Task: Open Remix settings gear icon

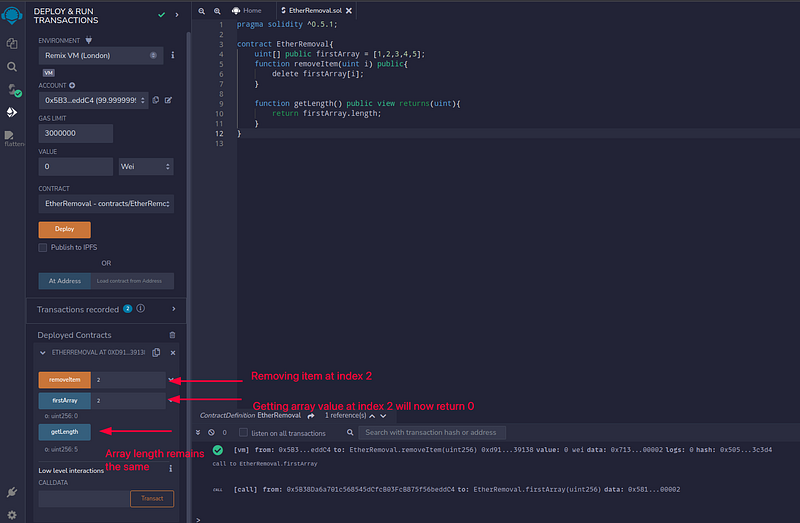Action: click(12, 512)
